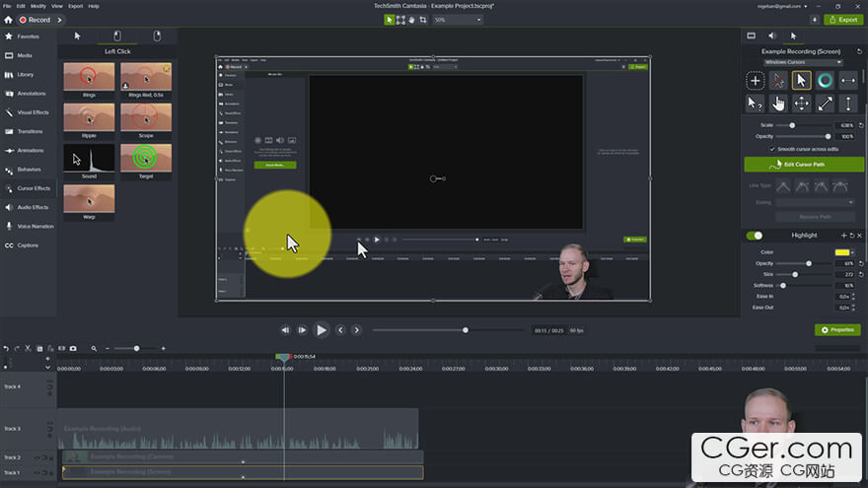Open the Help menu
The image size is (868, 488).
tap(94, 6)
